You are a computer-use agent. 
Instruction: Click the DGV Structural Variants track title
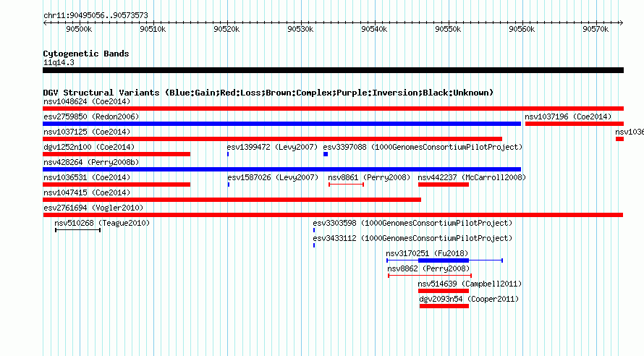pyautogui.click(x=268, y=93)
